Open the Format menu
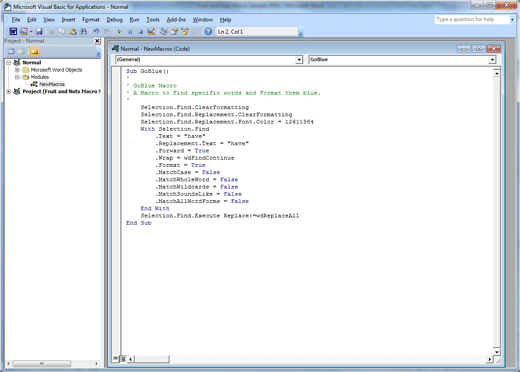Viewport: 520px width, 372px height. [x=91, y=20]
